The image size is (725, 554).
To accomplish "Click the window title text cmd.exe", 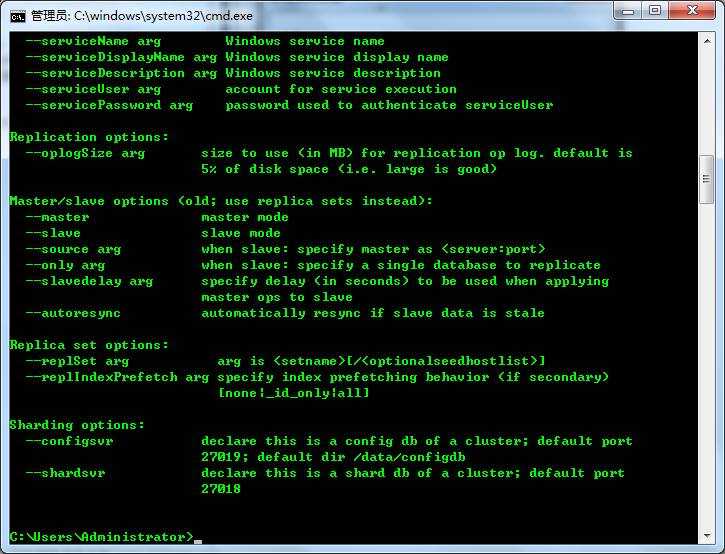I will (141, 16).
